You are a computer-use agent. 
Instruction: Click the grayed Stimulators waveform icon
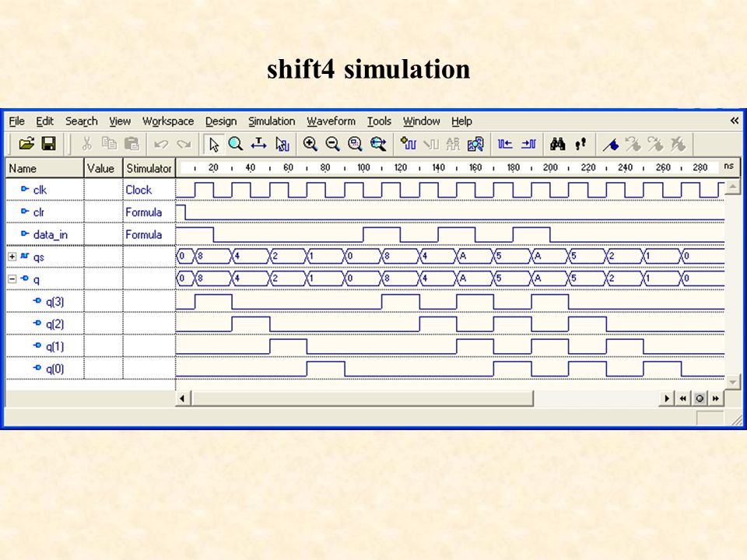(x=431, y=144)
